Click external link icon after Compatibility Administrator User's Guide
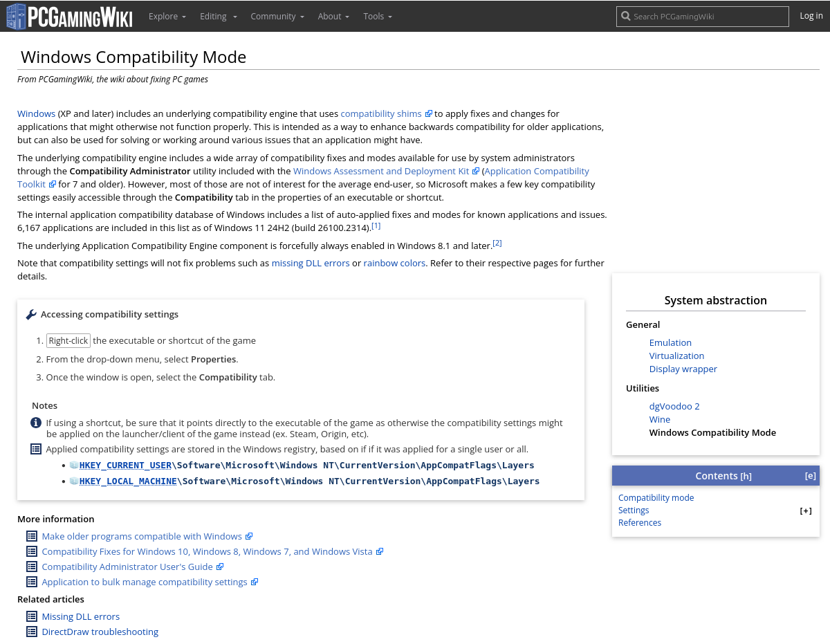Screen dimensions: 830x644 point(220,567)
